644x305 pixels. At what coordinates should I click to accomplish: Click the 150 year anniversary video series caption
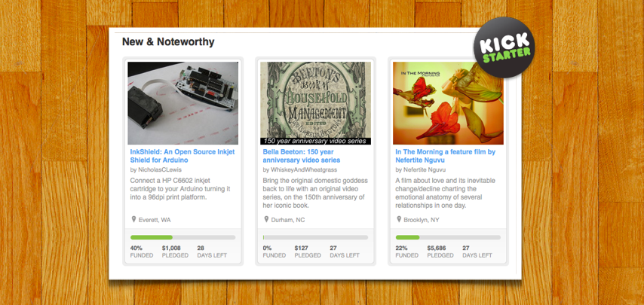click(x=316, y=141)
